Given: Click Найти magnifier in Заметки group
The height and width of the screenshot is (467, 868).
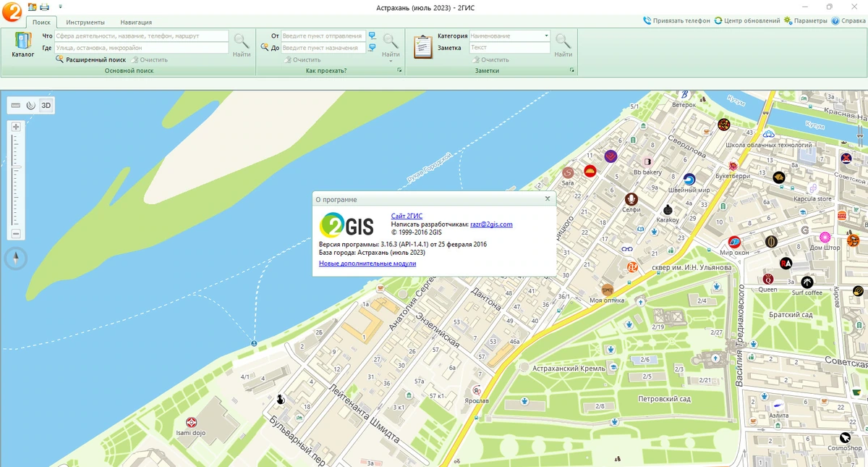Looking at the screenshot, I should coord(563,44).
